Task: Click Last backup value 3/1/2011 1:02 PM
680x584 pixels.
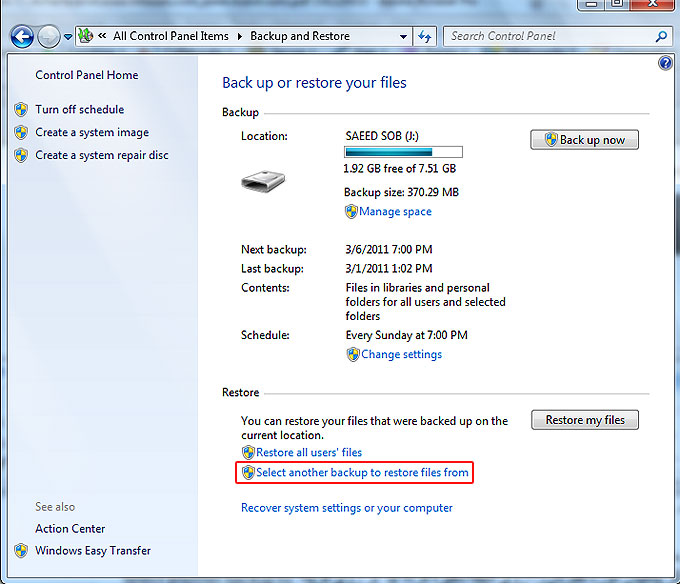Action: point(389,268)
